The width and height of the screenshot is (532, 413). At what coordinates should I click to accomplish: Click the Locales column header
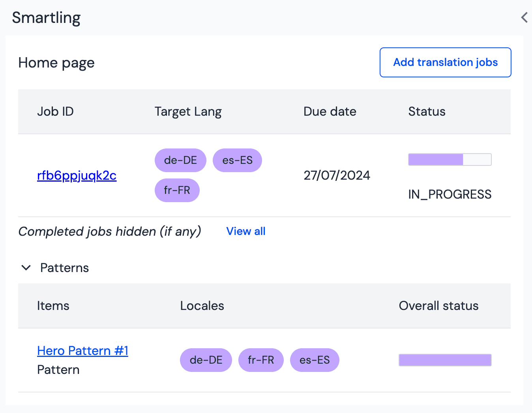[202, 306]
